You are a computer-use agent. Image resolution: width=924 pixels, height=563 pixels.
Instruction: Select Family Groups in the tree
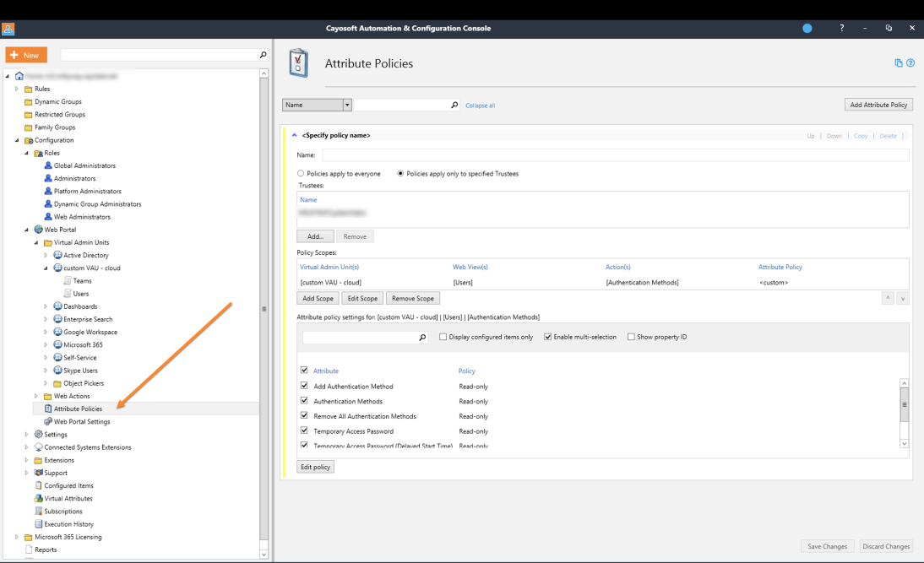click(55, 127)
